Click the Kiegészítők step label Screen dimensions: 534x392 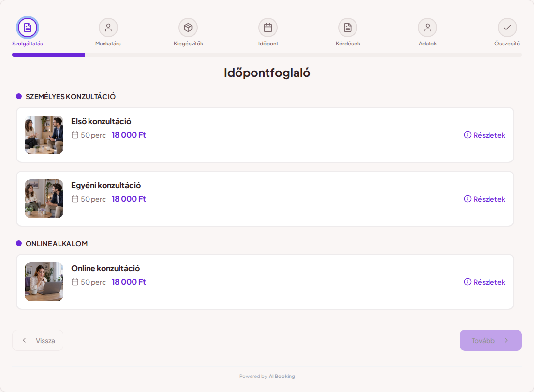point(188,44)
